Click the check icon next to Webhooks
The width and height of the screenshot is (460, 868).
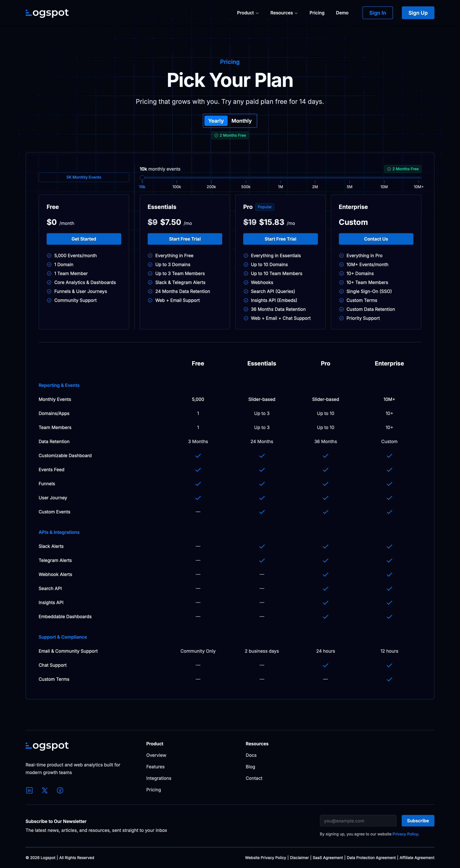(246, 282)
